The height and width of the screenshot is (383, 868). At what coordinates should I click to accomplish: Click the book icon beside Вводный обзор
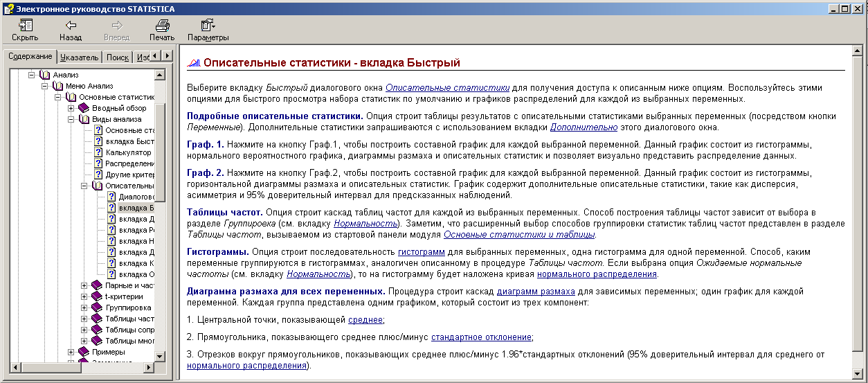[84, 108]
